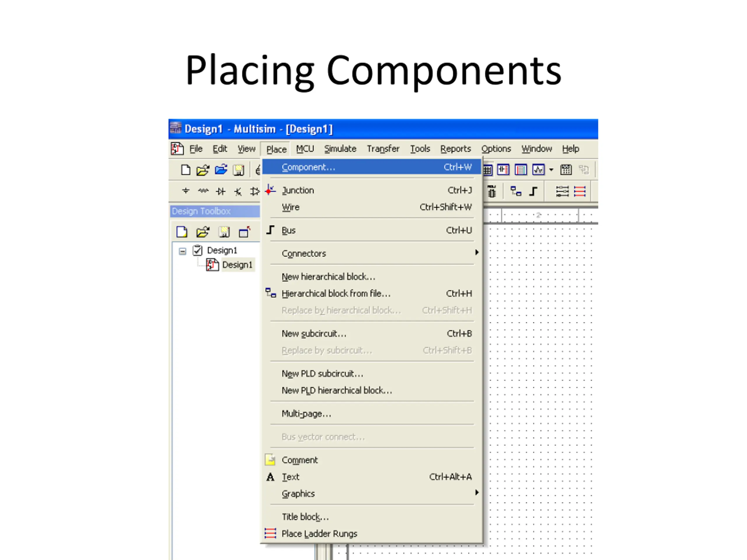Choose Hierarchical block from file...
747x560 pixels.
pyautogui.click(x=371, y=294)
